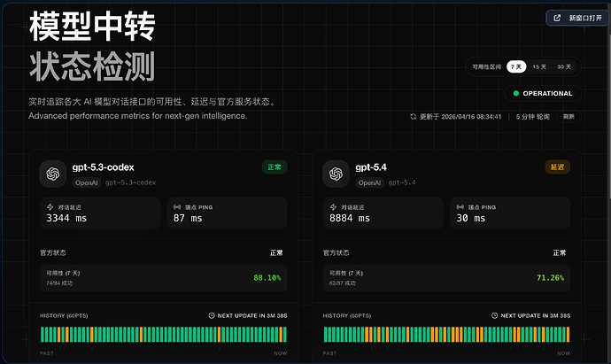This screenshot has width=611, height=364.
Task: Click the monospace gpt-5.4 model ID
Action: 402,182
